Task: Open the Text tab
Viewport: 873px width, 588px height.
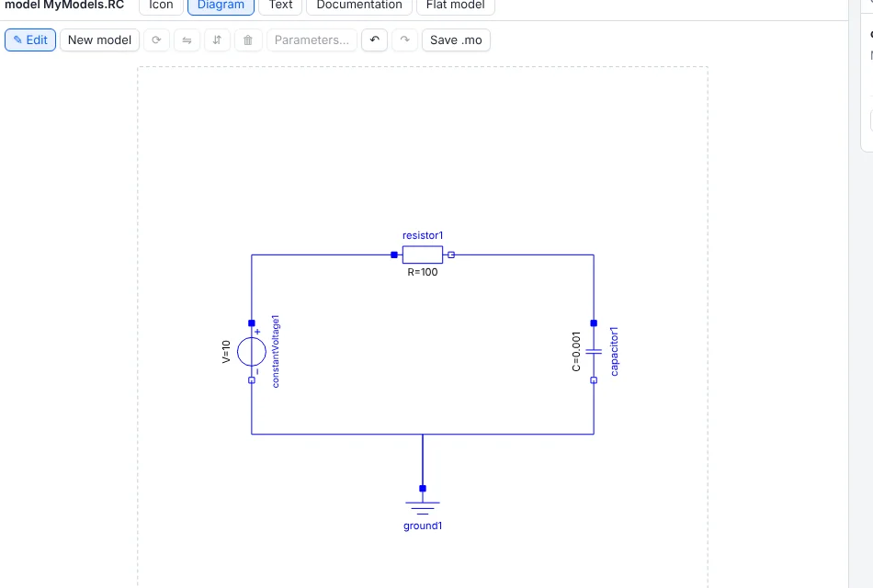Action: coord(280,6)
